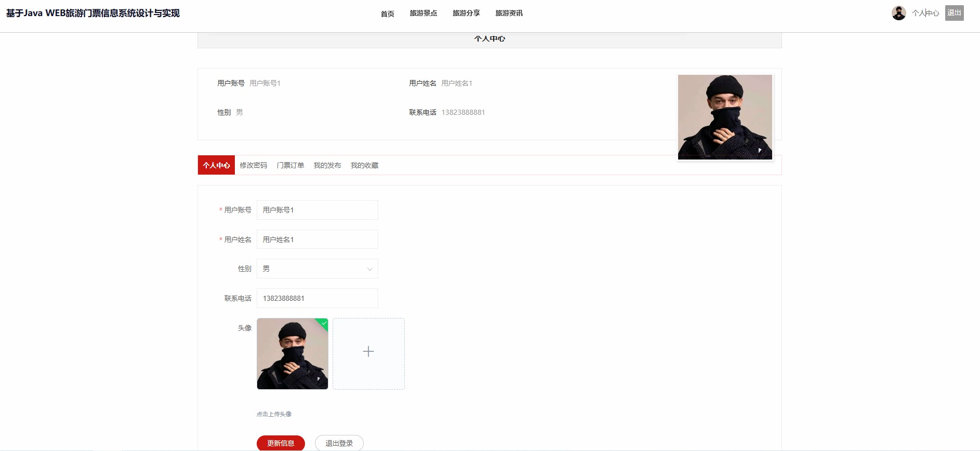Viewport: 980px width, 451px height.
Task: Switch to 我的发布 tab
Action: pos(327,165)
